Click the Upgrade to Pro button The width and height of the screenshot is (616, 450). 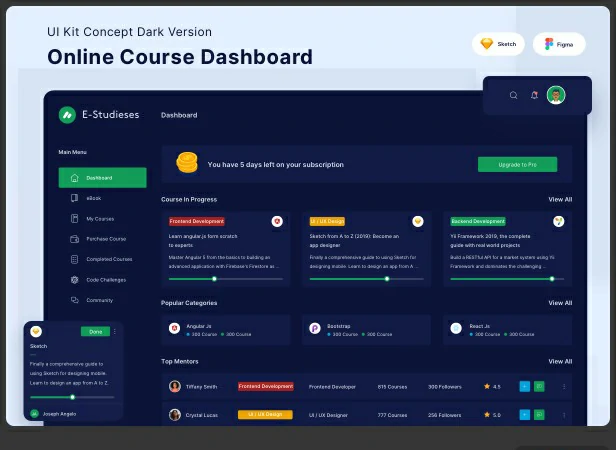(517, 165)
